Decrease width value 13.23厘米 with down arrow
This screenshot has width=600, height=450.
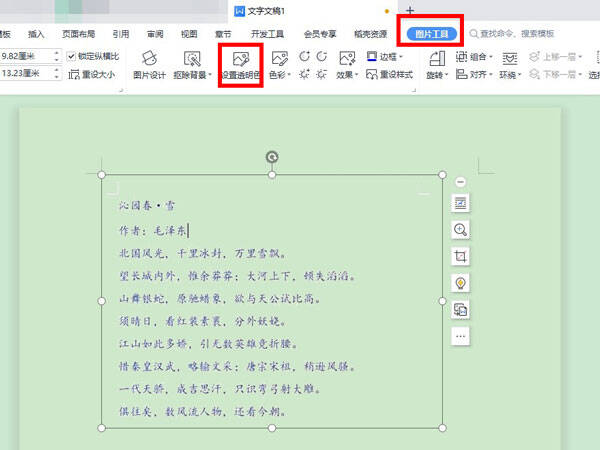[57, 77]
